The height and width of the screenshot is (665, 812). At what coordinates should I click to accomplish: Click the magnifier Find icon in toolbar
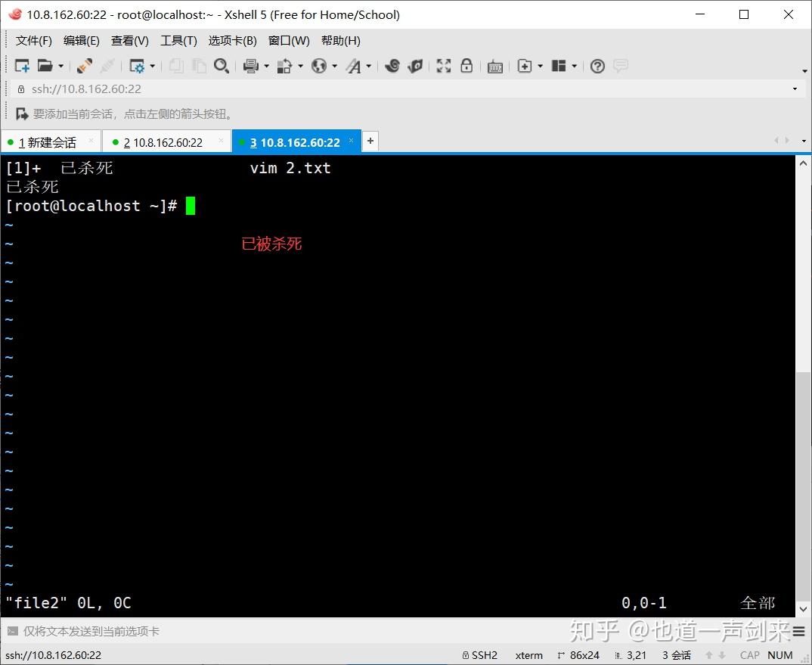tap(221, 66)
